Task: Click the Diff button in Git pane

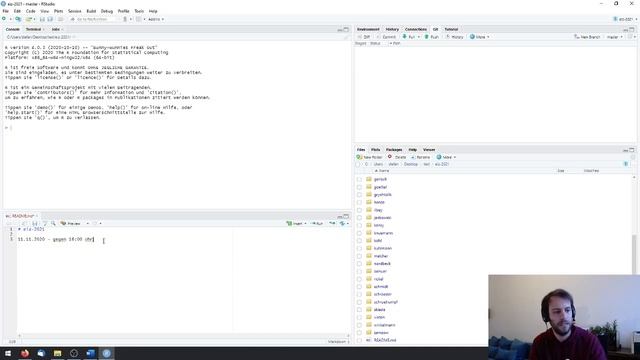Action: click(x=364, y=37)
